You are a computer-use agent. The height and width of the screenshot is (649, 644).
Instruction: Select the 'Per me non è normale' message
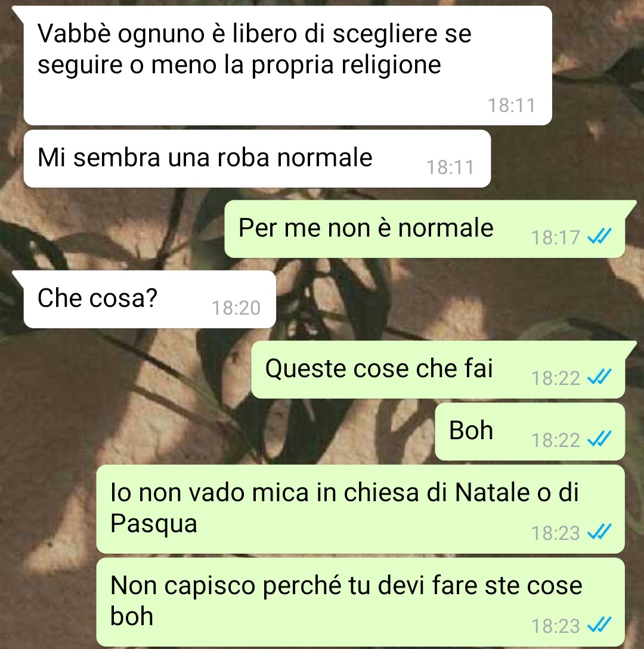(425, 229)
